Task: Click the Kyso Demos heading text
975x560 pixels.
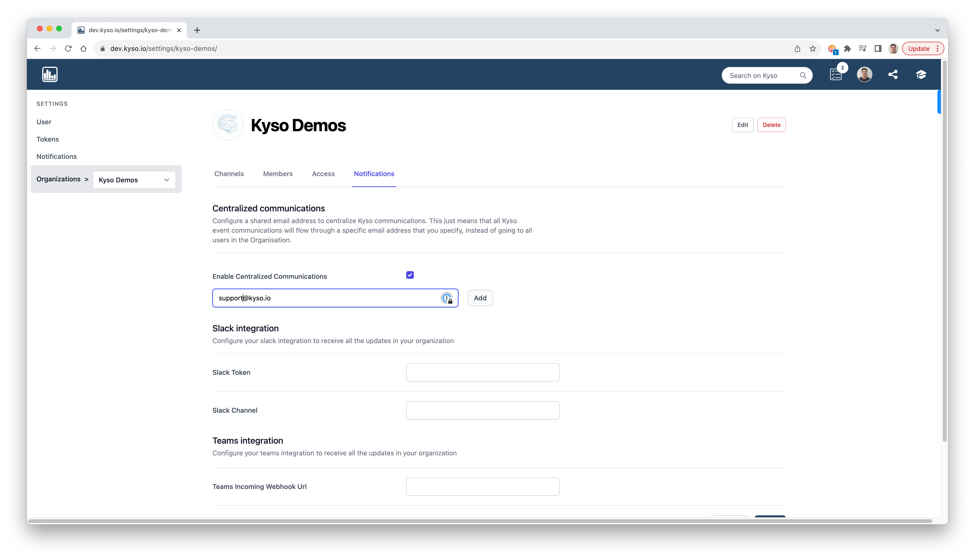Action: (x=298, y=125)
